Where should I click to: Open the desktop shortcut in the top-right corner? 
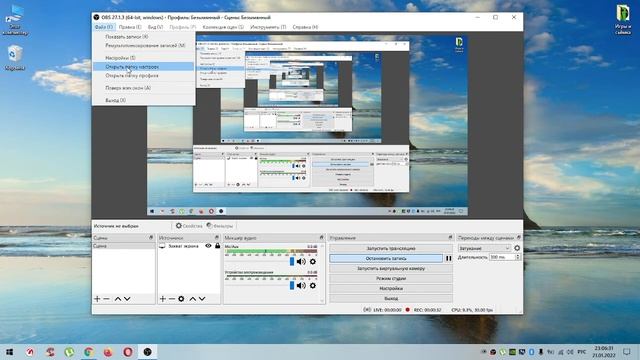[622, 20]
